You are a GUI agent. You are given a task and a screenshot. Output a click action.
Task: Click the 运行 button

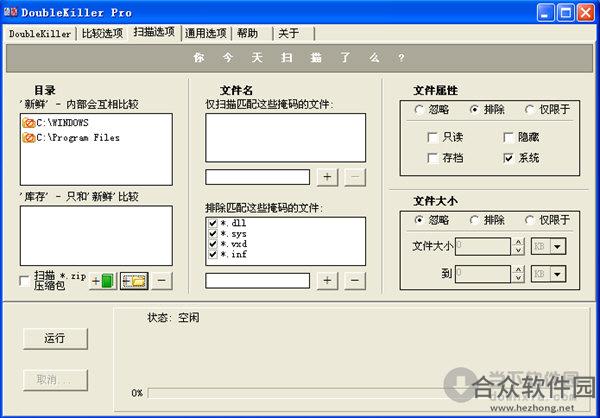point(55,338)
